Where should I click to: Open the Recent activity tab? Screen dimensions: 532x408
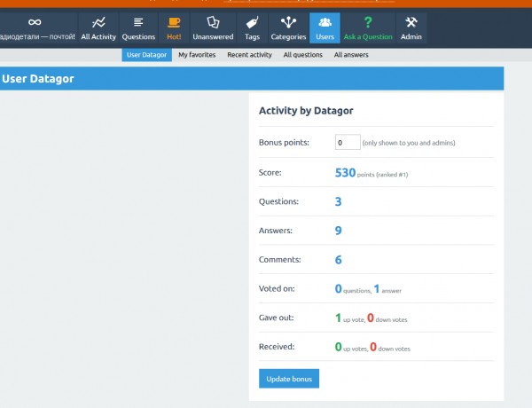click(x=249, y=55)
